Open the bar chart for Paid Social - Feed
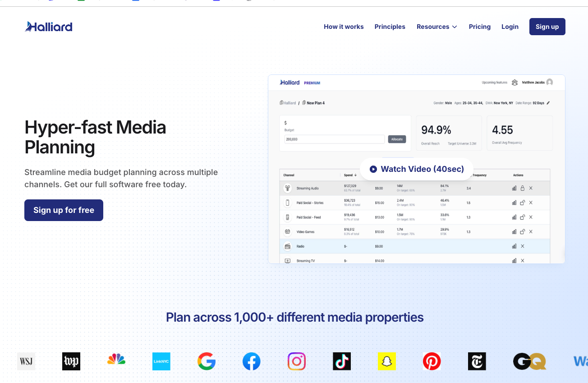The image size is (588, 383). (514, 217)
